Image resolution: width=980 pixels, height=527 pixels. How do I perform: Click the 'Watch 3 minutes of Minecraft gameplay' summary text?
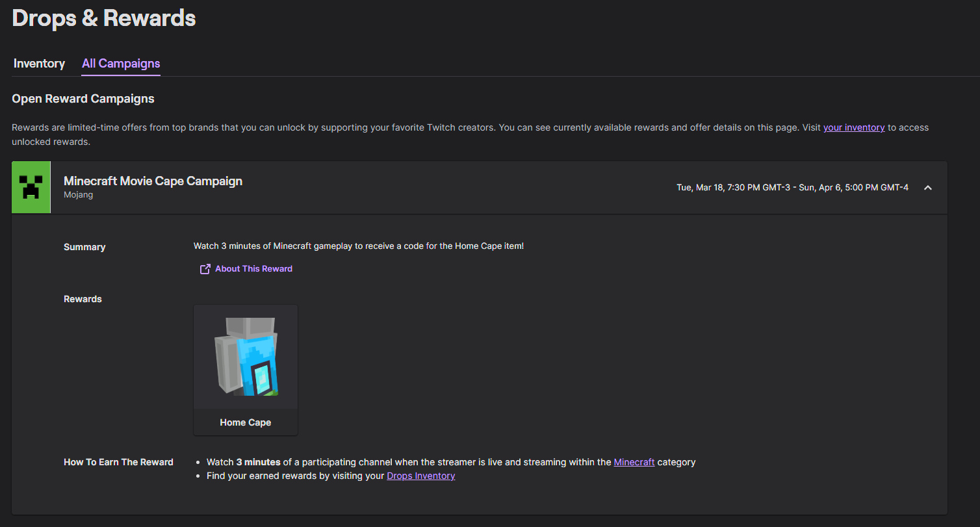[x=358, y=246]
